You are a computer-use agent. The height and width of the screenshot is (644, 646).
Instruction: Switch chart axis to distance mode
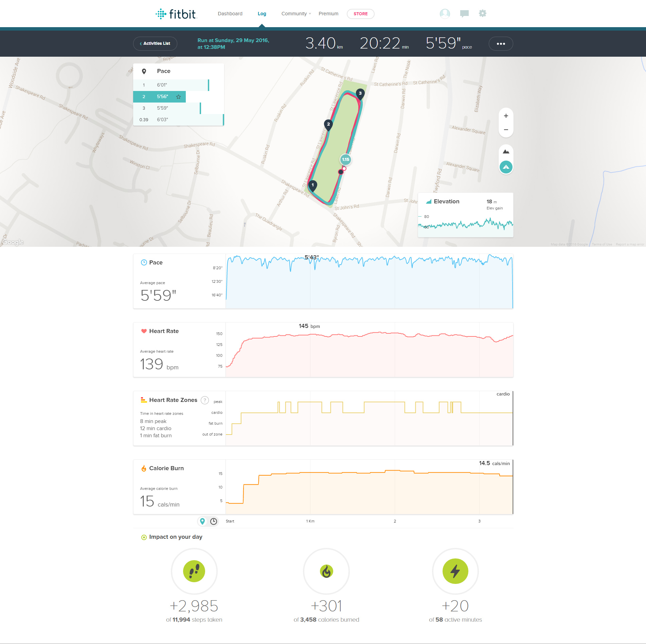202,521
